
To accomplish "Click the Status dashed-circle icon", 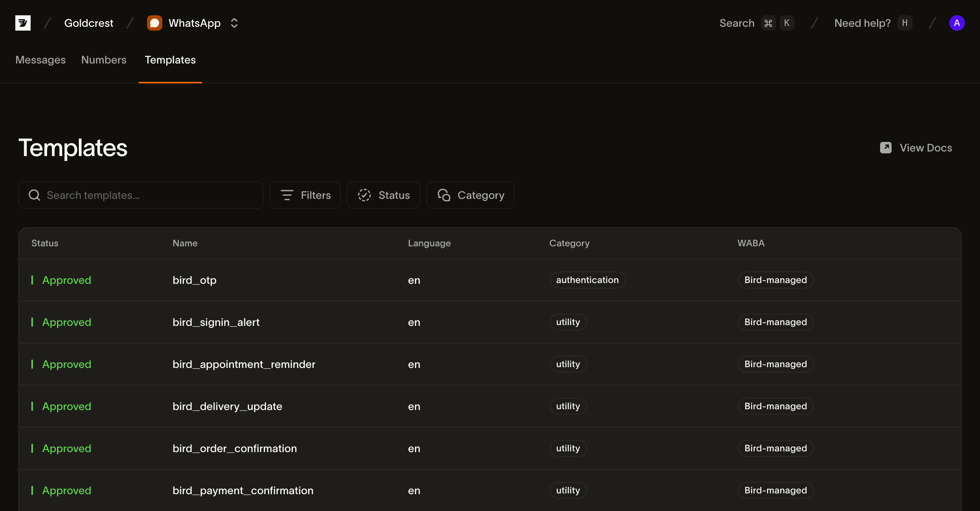I will tap(364, 195).
